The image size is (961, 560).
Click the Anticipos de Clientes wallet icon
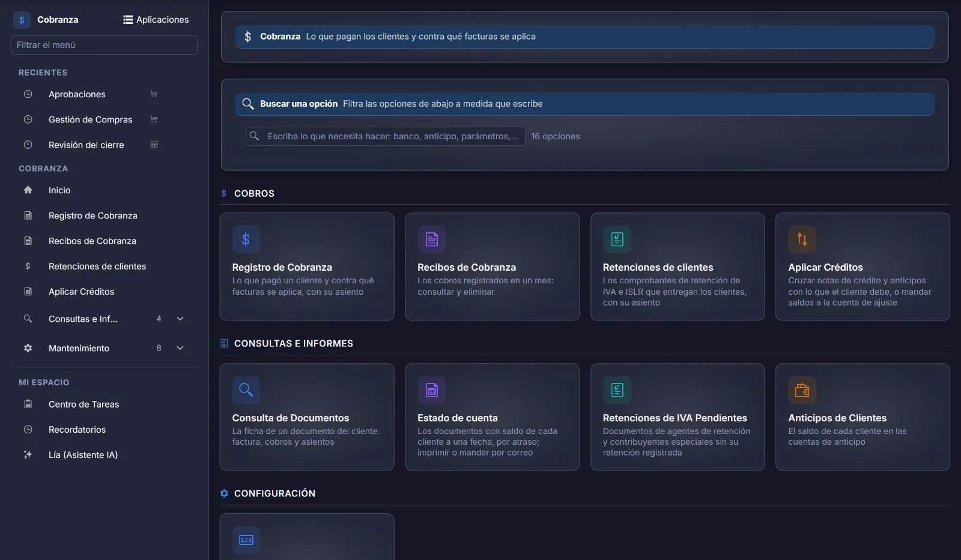click(802, 390)
